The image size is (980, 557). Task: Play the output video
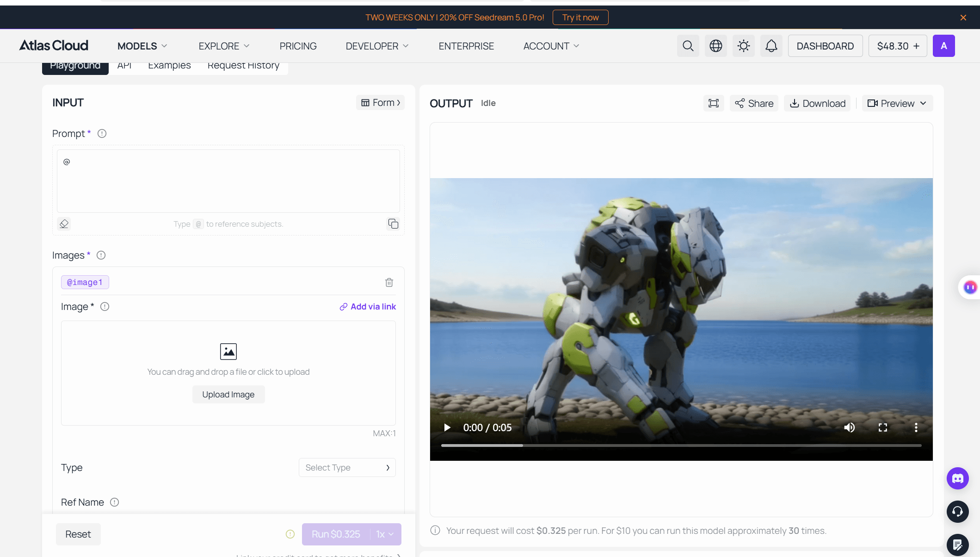[x=447, y=427]
